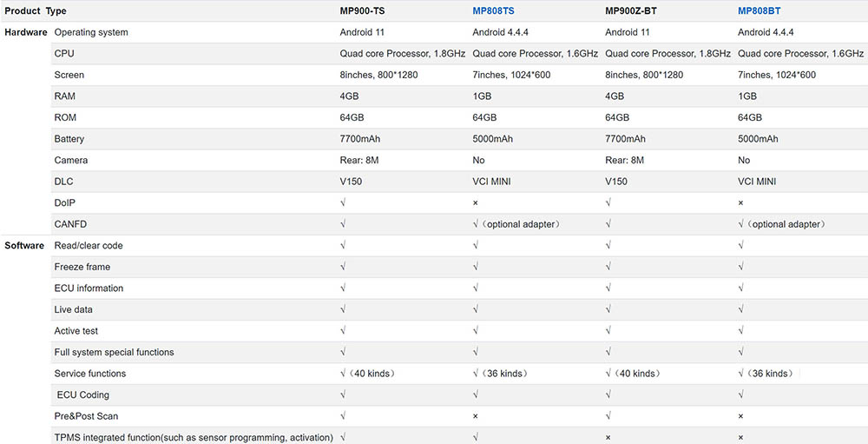Screen dimensions: 868x444
Task: Click the TPMS integrated function row label
Action: [194, 437]
